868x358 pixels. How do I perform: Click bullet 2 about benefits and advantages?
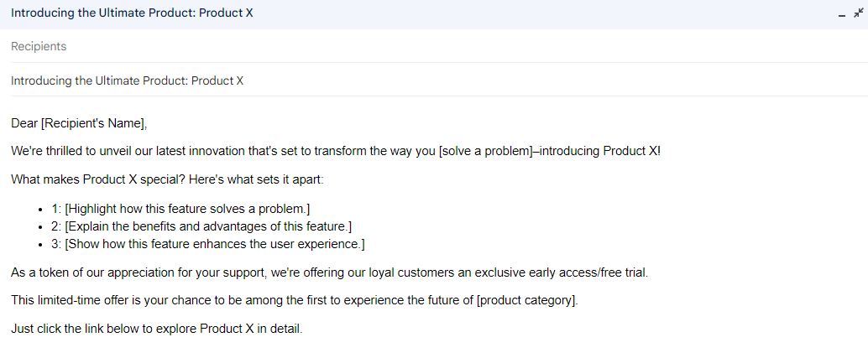tap(201, 226)
